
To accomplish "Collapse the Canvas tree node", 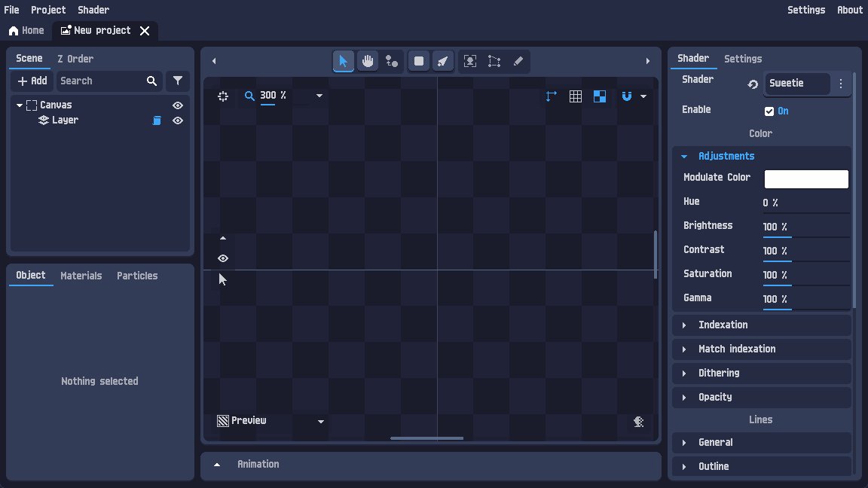I will click(x=20, y=105).
